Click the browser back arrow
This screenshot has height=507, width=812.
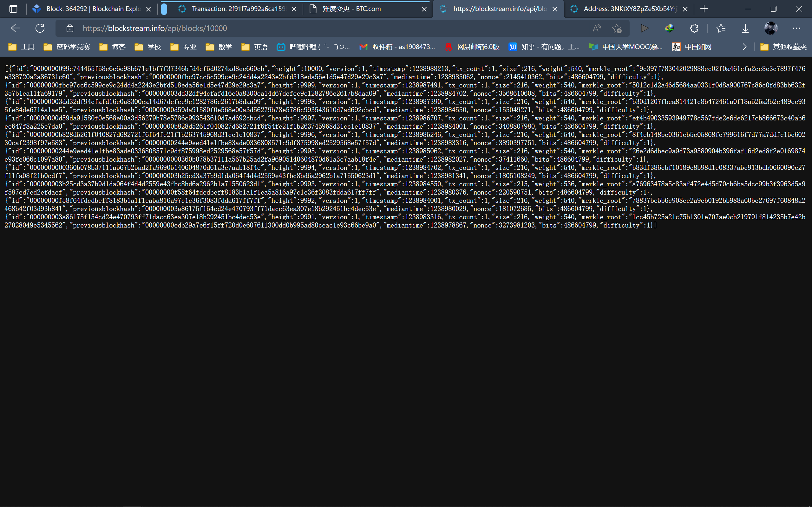click(16, 28)
